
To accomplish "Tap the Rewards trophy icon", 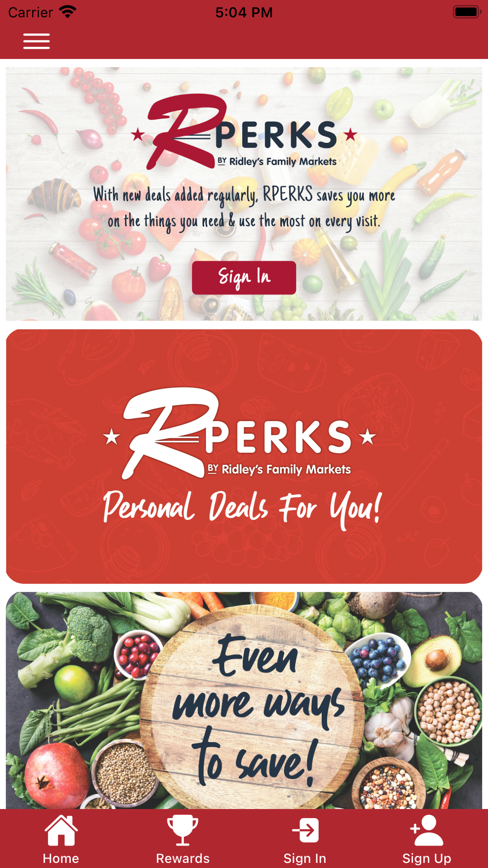I will [182, 830].
